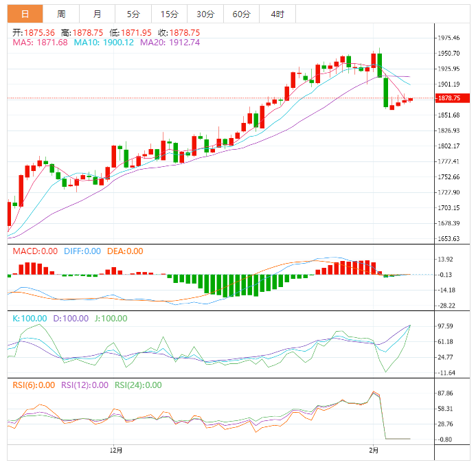Open the 30分 timeframe tab
The width and height of the screenshot is (476, 467).
tap(205, 14)
